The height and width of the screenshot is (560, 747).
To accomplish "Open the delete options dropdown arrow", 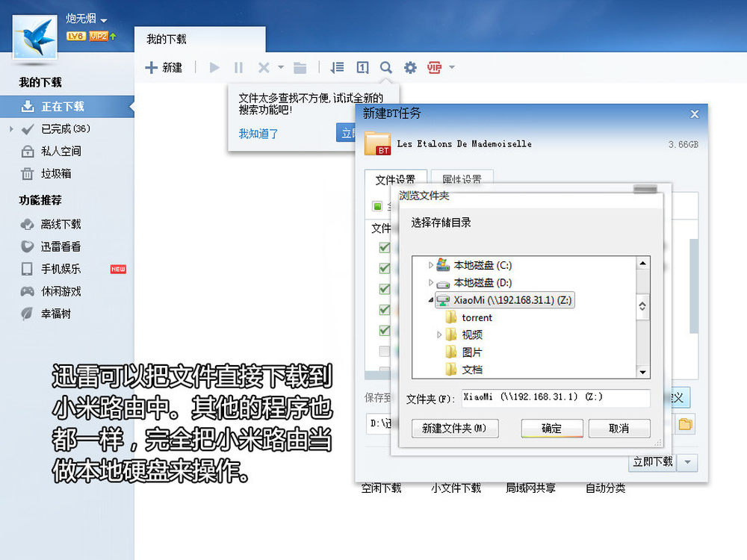I will click(x=281, y=67).
